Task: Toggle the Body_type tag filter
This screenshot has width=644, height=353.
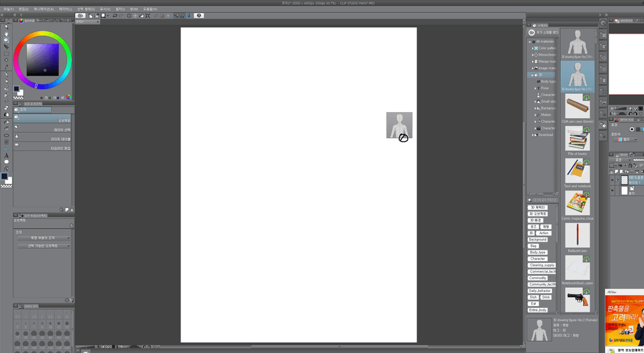Action: (537, 252)
